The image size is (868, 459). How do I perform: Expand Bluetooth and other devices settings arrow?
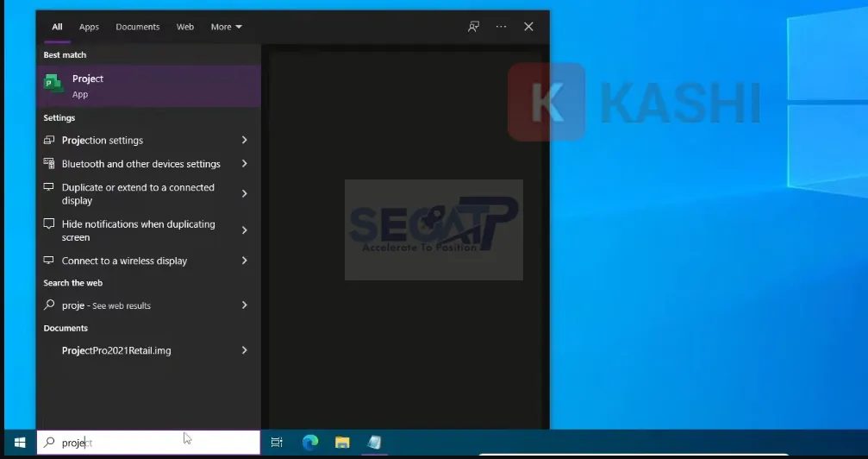pos(244,164)
